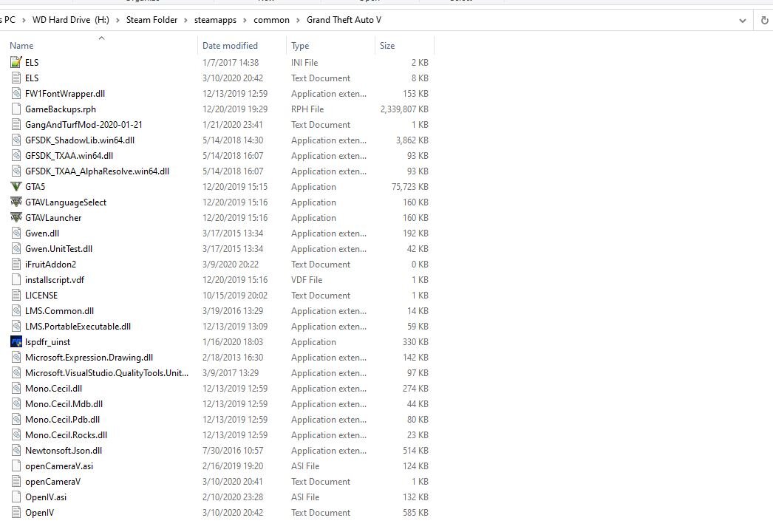Click the 2,339,807 KB size value
The width and height of the screenshot is (773, 532).
coord(404,109)
